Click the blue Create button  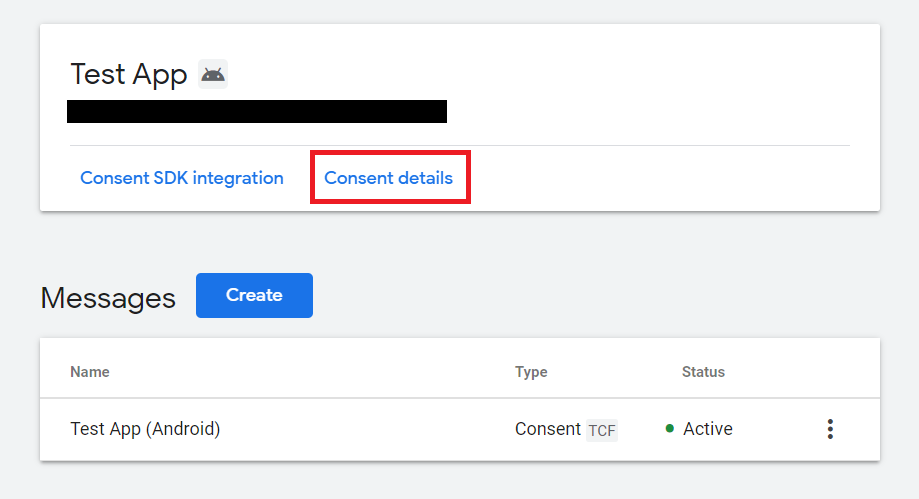coord(254,295)
